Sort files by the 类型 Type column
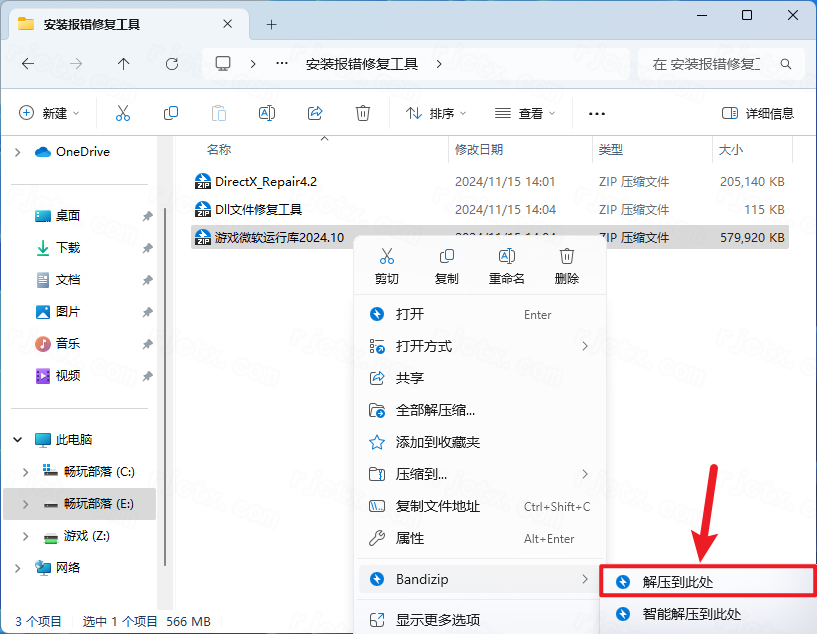 point(611,150)
